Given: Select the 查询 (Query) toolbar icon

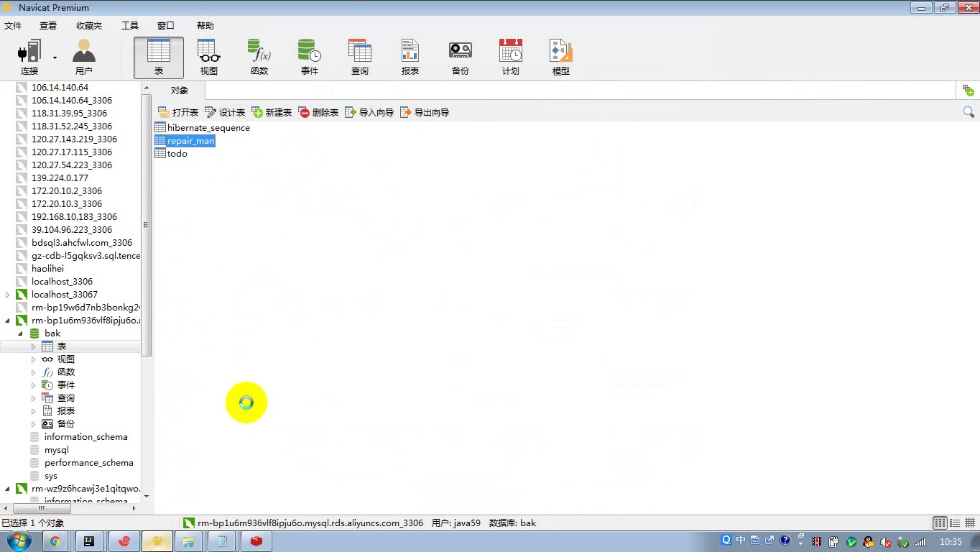Looking at the screenshot, I should 360,57.
